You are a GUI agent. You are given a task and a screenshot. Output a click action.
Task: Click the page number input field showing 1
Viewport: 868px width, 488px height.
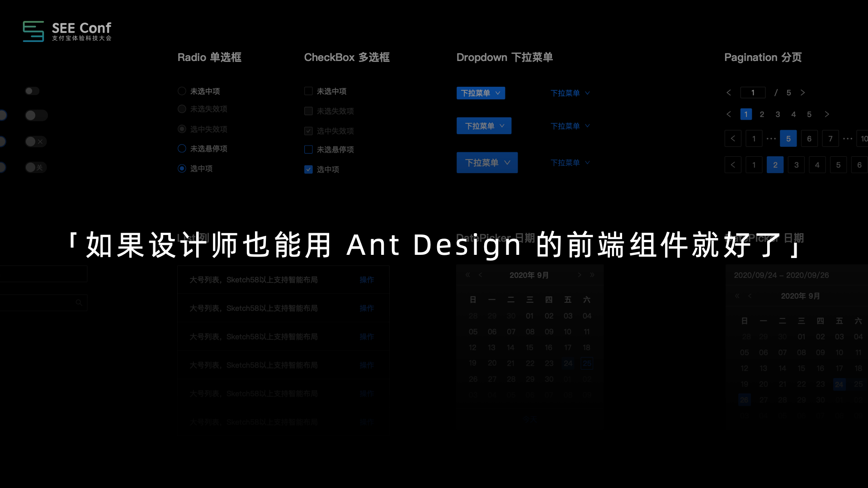pyautogui.click(x=753, y=93)
